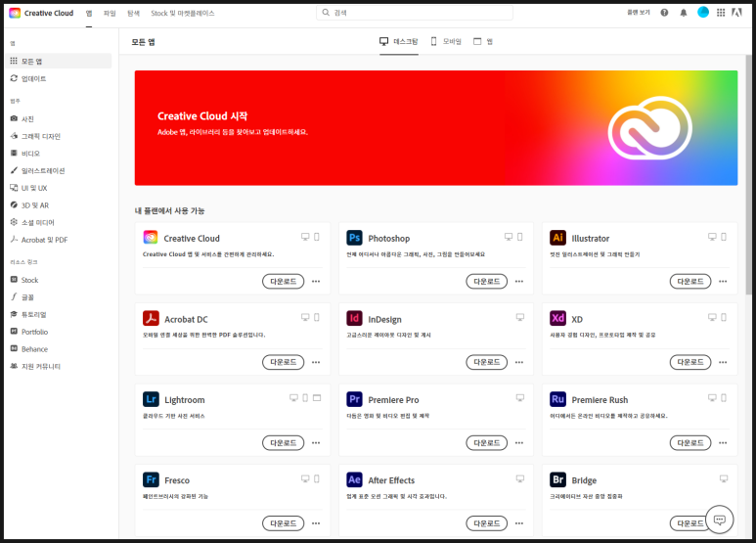Open the 파일 menu in top bar
Viewport: 756px width, 543px height.
(x=110, y=14)
